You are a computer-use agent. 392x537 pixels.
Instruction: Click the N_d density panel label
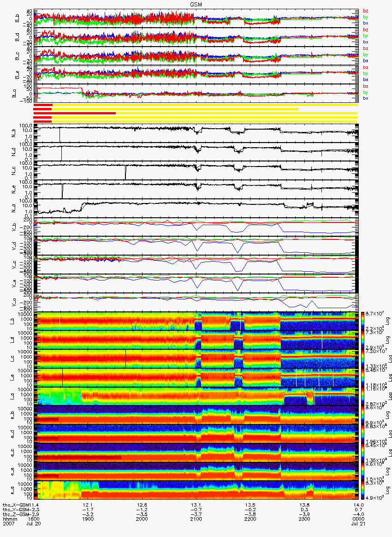(14, 152)
